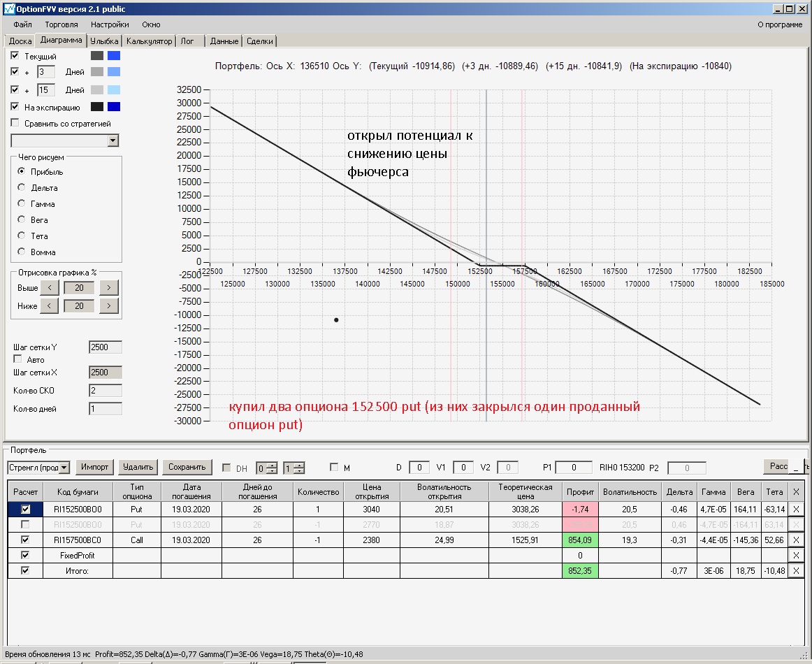
Task: Adjust the first DH spinner showing 0
Action: pos(271,468)
